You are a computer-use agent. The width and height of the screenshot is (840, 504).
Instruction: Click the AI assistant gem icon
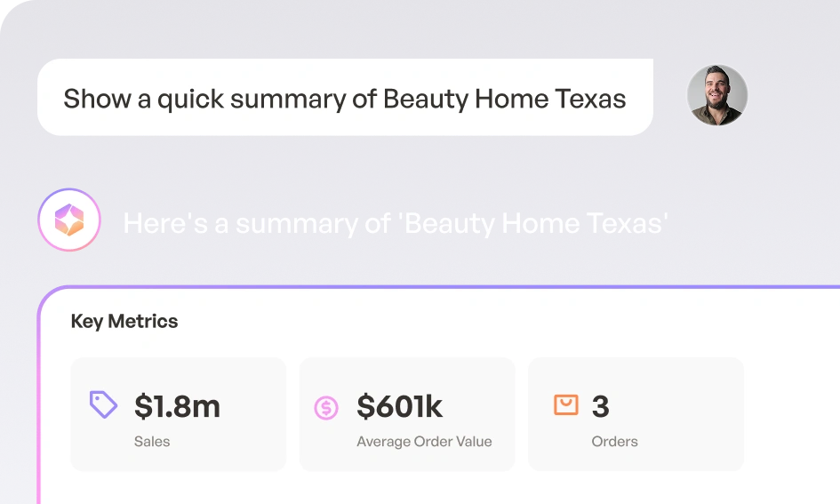(68, 220)
